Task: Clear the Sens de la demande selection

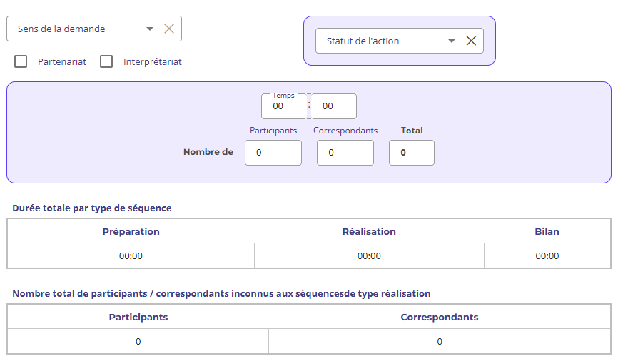Action: pyautogui.click(x=169, y=29)
